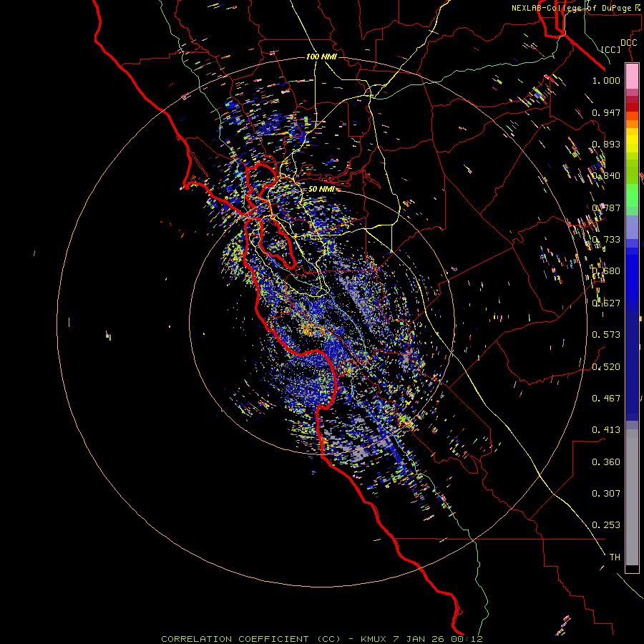
Task: Click the 0.573 color scale value
Action: tap(606, 335)
